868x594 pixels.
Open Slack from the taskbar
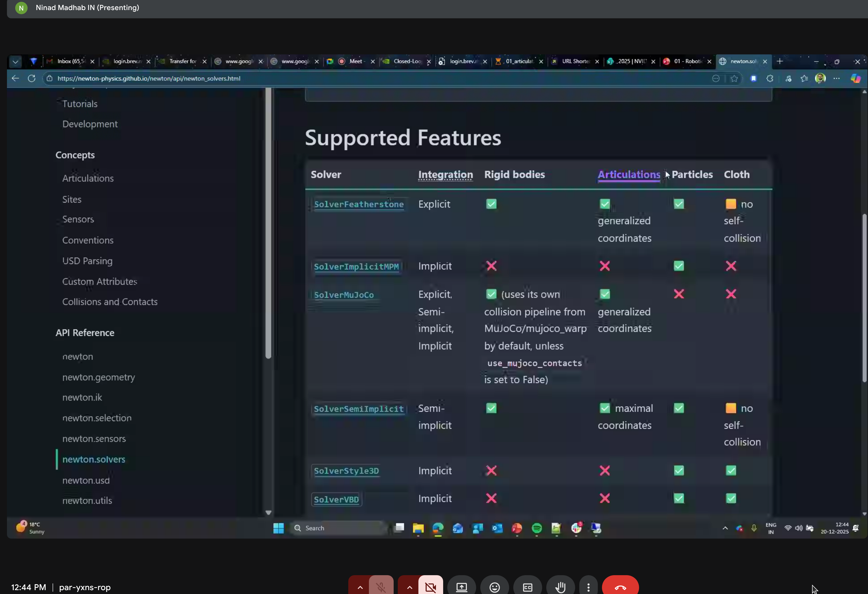[576, 528]
